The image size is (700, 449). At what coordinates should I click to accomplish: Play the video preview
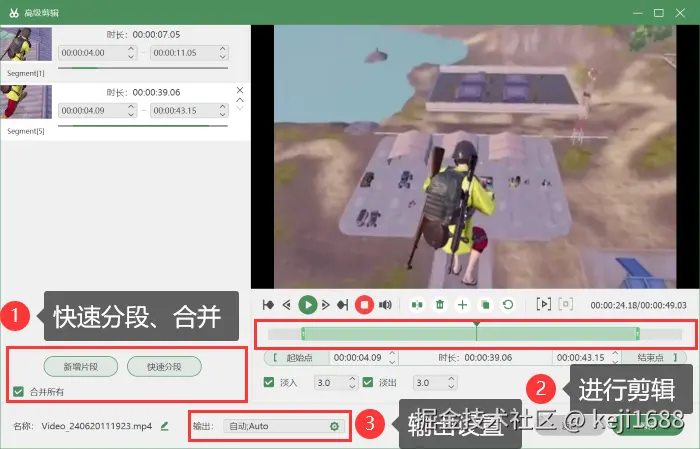308,305
